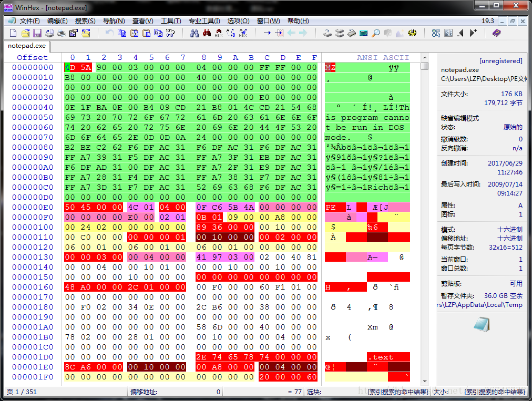Open the 导航(N) menu
Viewport: 532px width, 401px height.
[x=114, y=21]
